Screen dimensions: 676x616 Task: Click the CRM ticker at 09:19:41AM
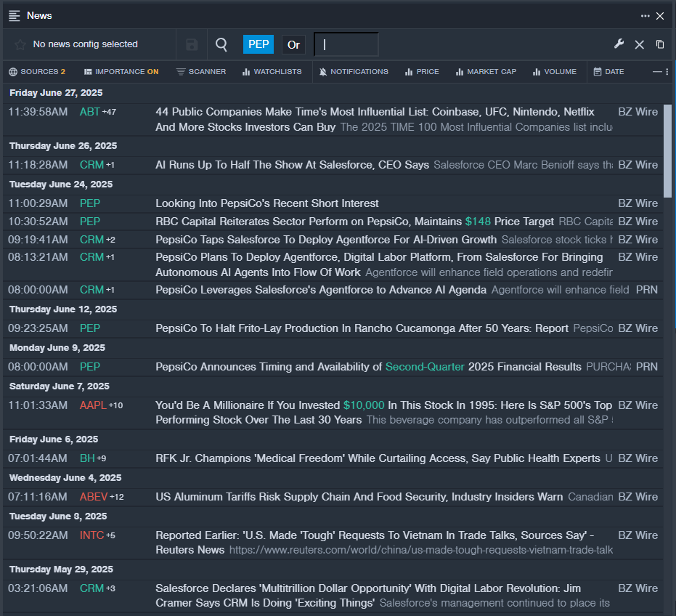tap(91, 240)
